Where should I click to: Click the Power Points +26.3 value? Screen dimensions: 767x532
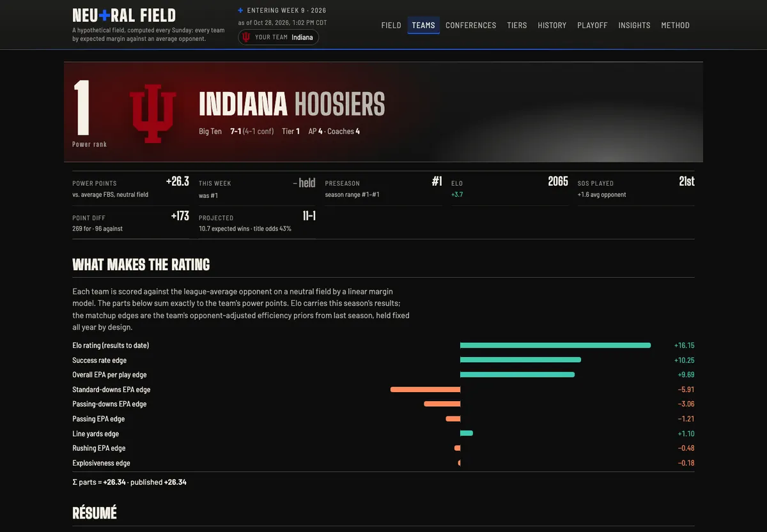tap(178, 181)
